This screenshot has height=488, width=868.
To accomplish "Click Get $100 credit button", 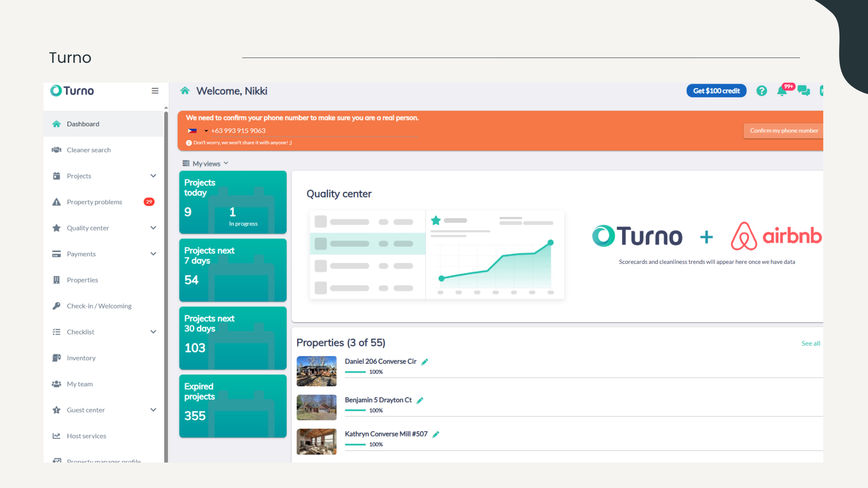I will 717,91.
